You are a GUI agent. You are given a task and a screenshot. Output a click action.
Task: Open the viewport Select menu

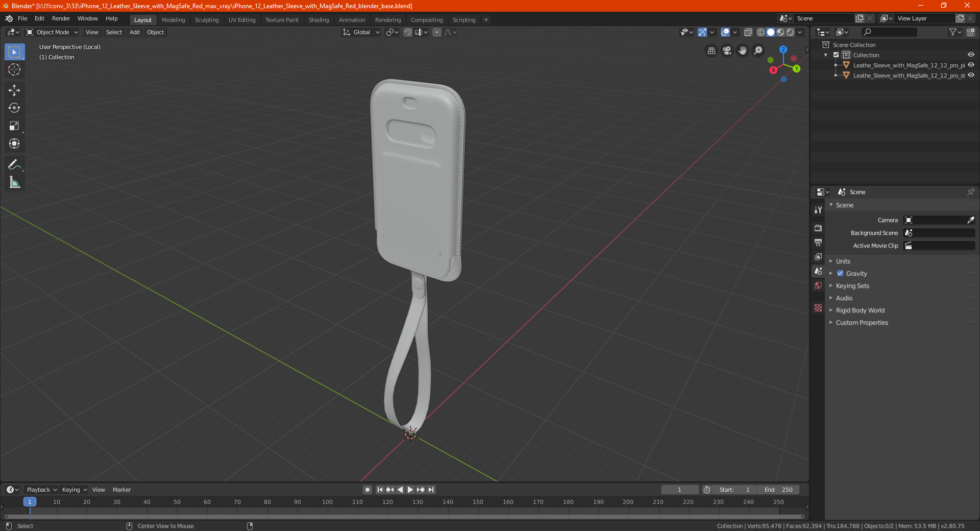click(x=114, y=32)
